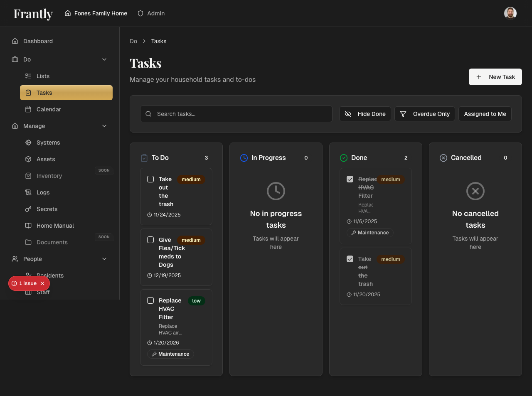
Task: Click the New Task button
Action: pyautogui.click(x=495, y=77)
